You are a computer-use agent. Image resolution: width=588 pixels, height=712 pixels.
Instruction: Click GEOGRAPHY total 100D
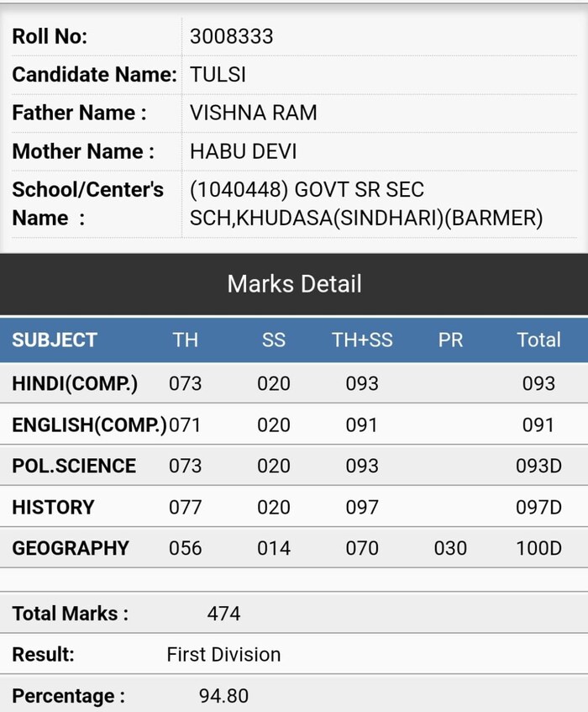point(538,548)
